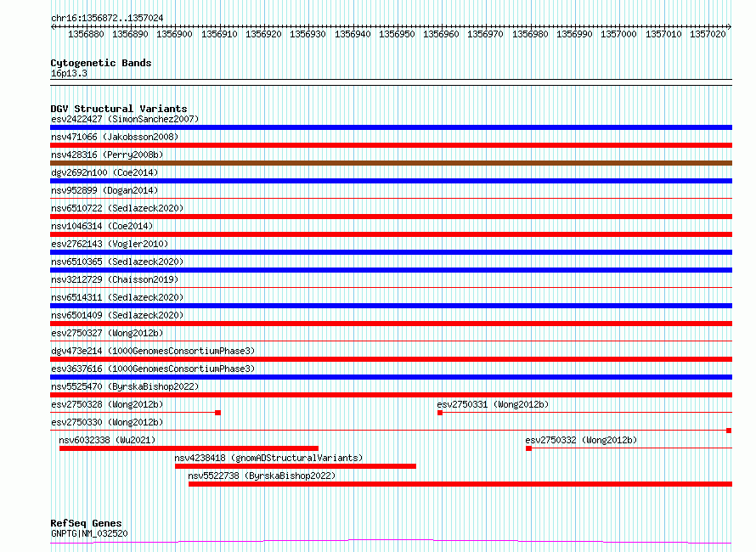Click the chr16:1356872..1357024 region label

click(107, 18)
